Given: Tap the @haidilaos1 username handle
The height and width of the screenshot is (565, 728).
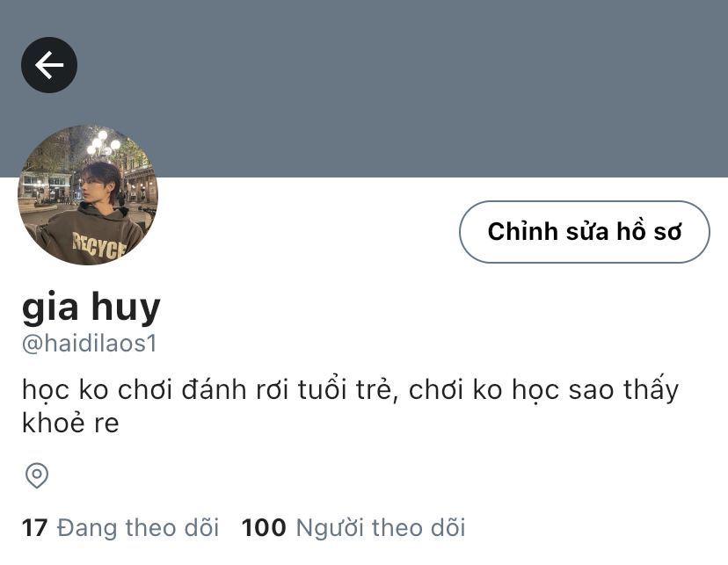Looking at the screenshot, I should 90,344.
